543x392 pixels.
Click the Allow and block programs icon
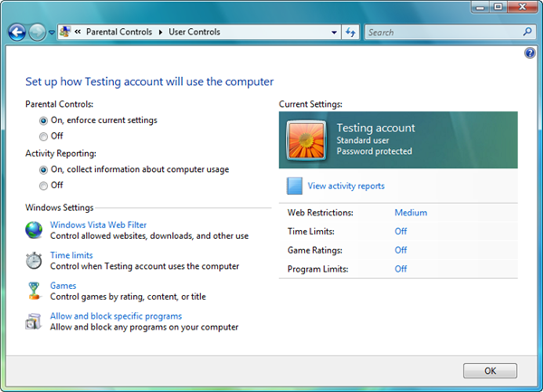coord(33,321)
